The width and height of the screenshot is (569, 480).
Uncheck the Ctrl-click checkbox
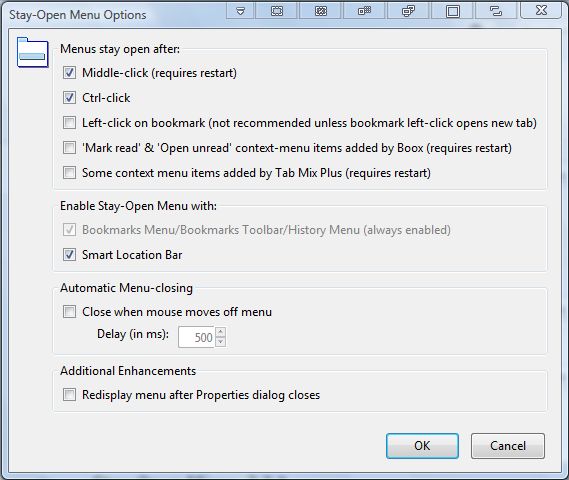tap(69, 98)
